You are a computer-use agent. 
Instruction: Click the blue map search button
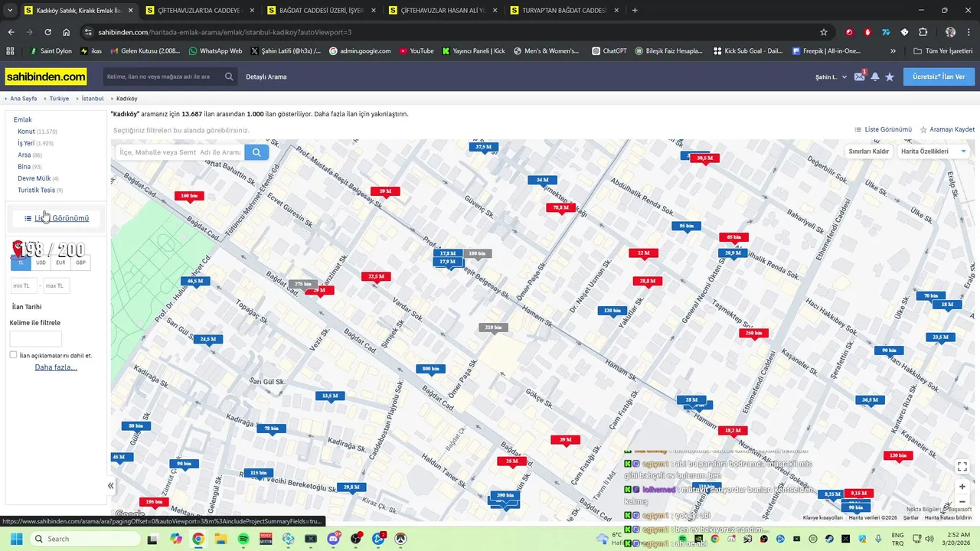[256, 152]
